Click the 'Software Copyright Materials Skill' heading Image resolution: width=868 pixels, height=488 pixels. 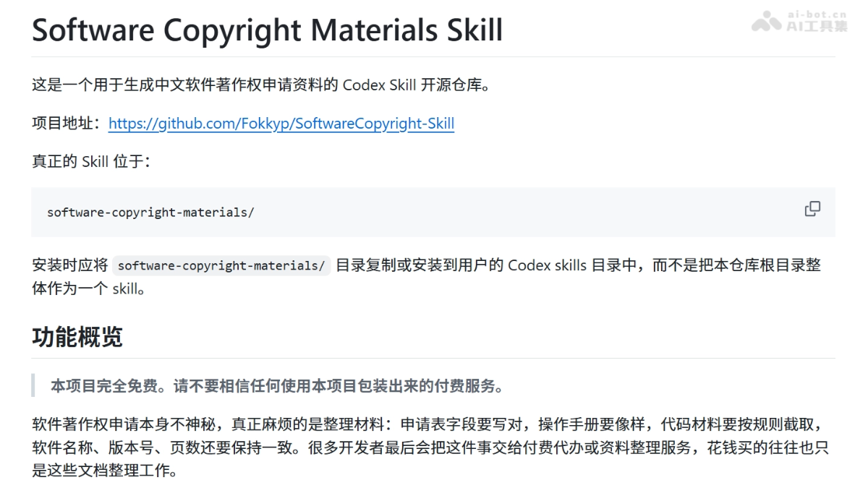pyautogui.click(x=268, y=30)
